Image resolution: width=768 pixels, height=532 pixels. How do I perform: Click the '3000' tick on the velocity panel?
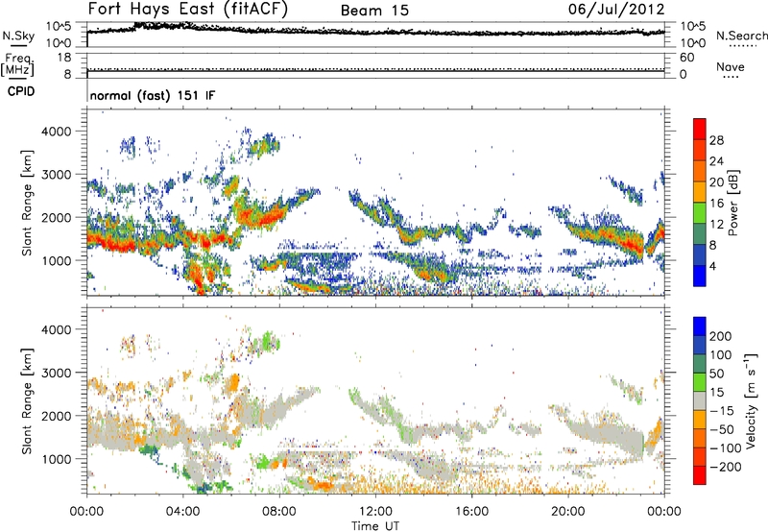click(56, 373)
